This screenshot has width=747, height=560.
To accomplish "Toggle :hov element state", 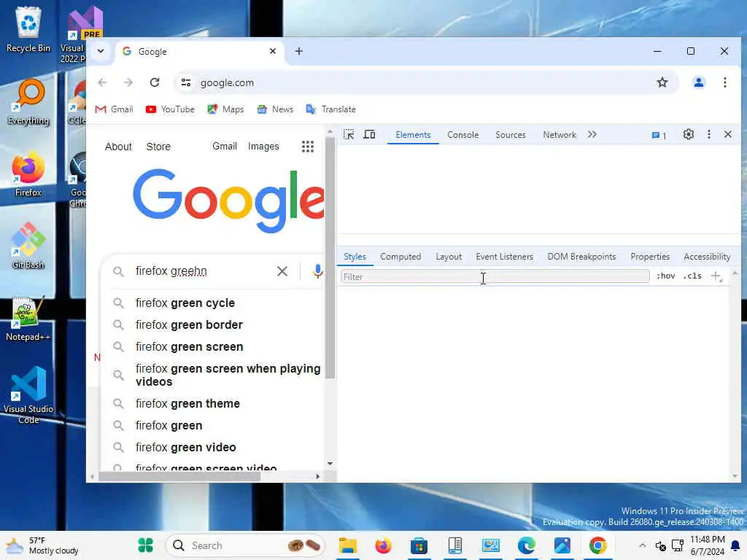I will 665,276.
